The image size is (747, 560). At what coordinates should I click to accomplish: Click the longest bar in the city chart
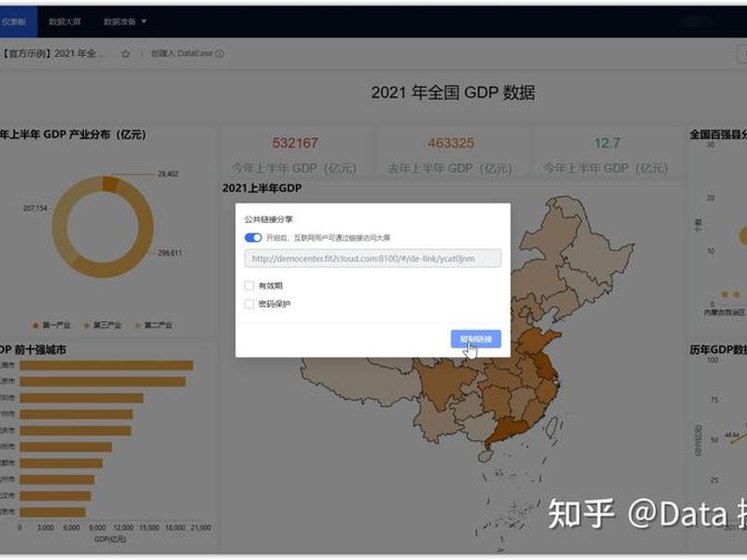pyautogui.click(x=106, y=365)
